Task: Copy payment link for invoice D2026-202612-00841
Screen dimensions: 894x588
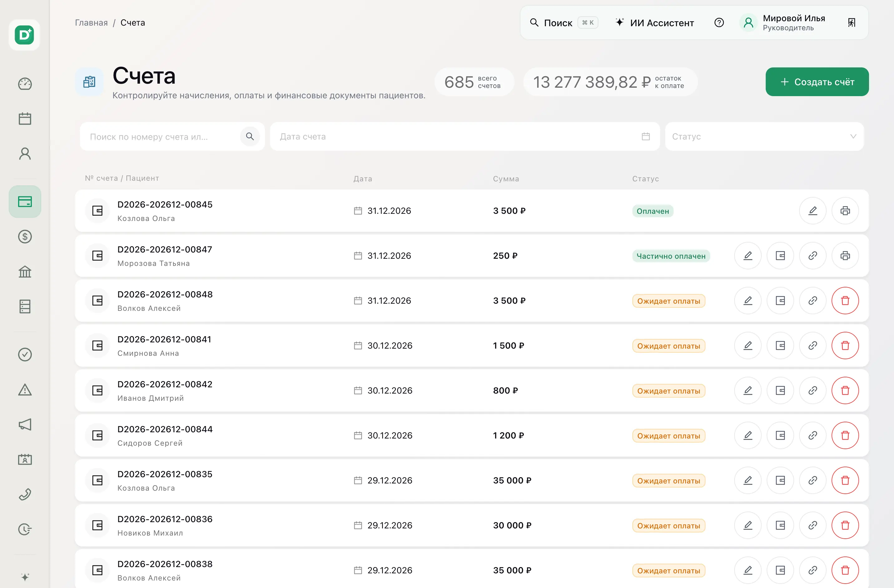Action: click(x=813, y=345)
